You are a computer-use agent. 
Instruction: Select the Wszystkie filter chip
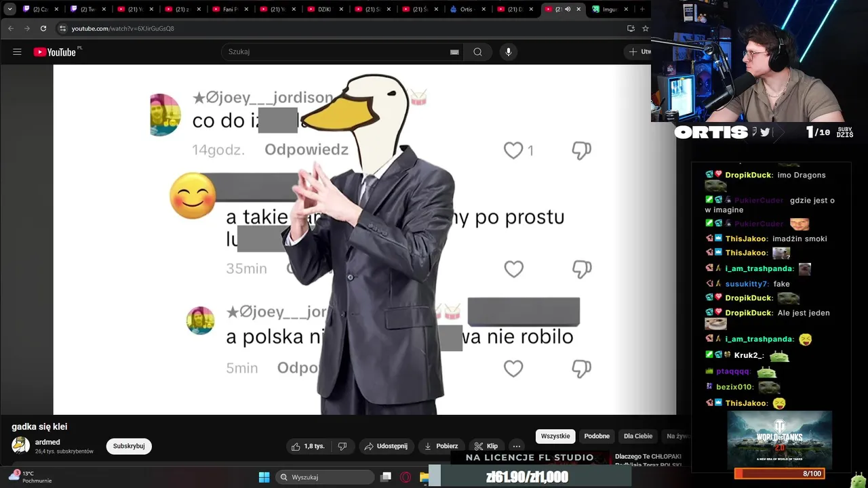coord(555,436)
